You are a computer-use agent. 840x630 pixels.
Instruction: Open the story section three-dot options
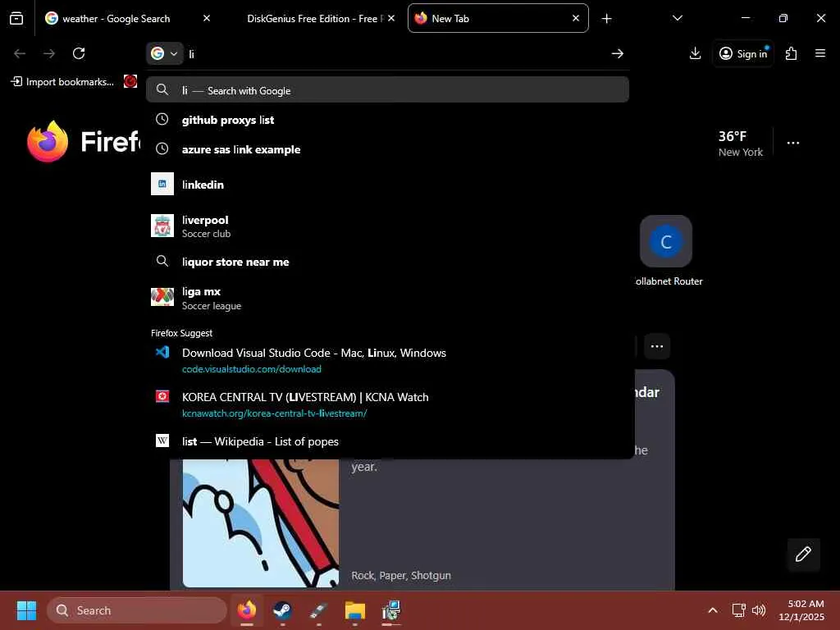click(x=657, y=346)
